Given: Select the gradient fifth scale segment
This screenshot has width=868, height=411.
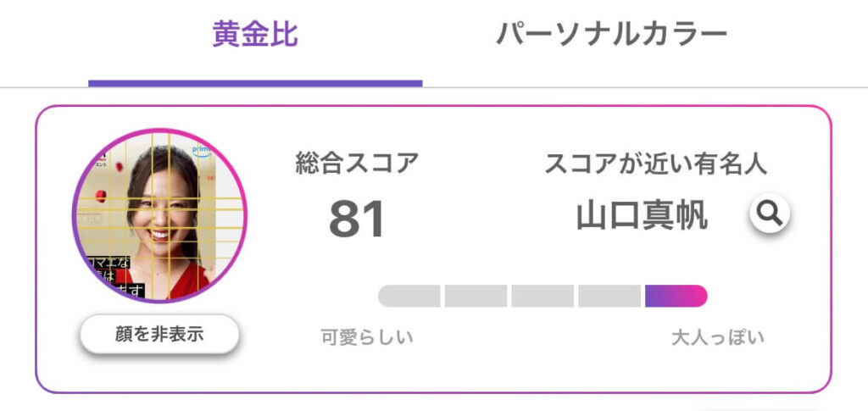Looking at the screenshot, I should tap(676, 296).
